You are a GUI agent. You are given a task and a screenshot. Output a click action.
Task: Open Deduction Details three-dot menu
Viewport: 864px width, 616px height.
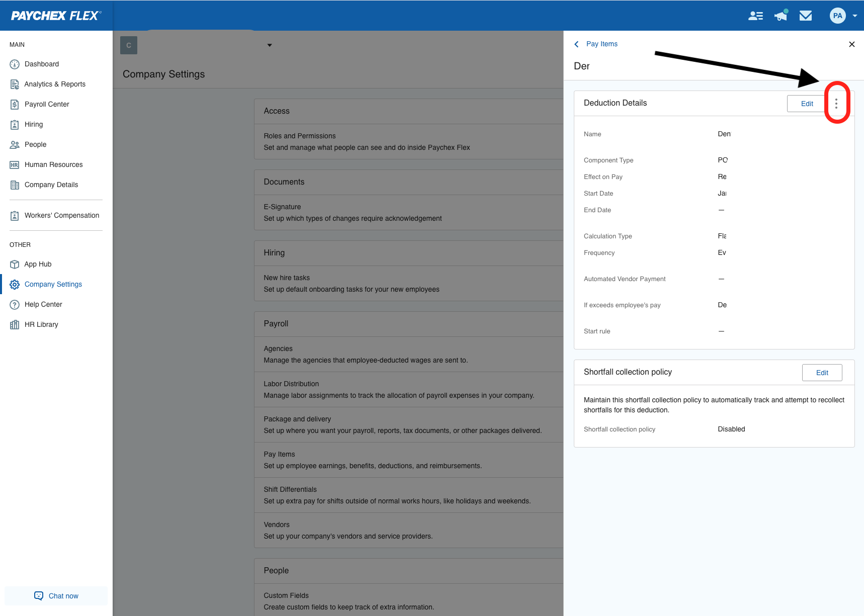(x=836, y=103)
